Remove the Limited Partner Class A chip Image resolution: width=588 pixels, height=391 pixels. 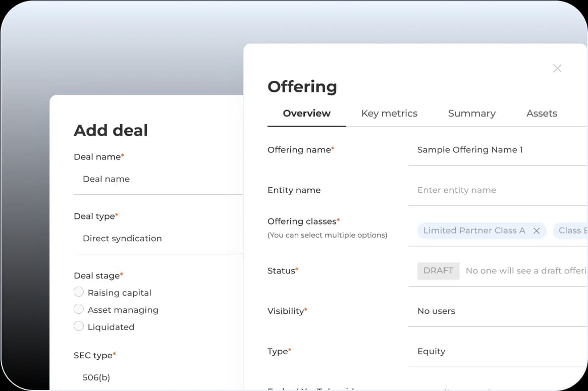click(537, 231)
